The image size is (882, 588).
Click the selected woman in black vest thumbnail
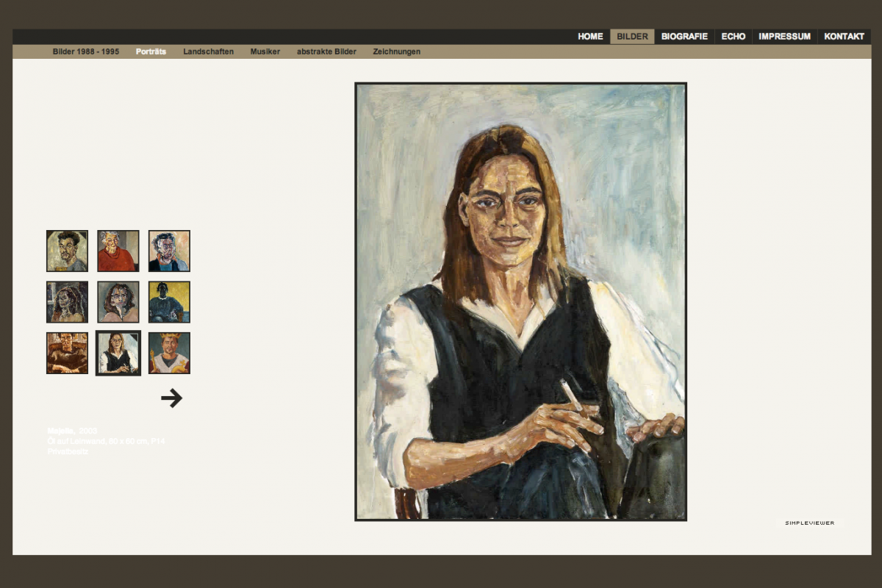click(x=118, y=353)
